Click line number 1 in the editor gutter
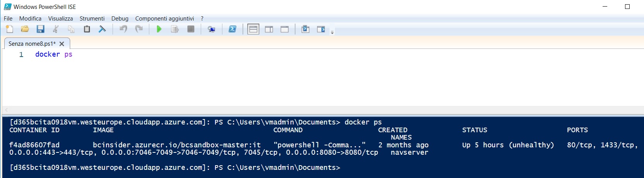This screenshot has height=178, width=644. pyautogui.click(x=21, y=55)
